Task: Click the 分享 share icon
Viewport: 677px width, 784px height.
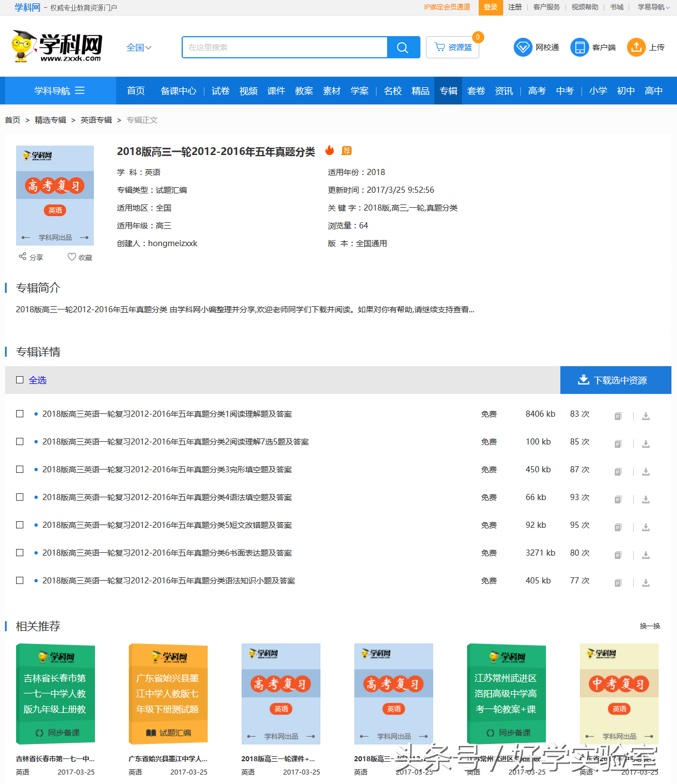Action: (x=23, y=257)
